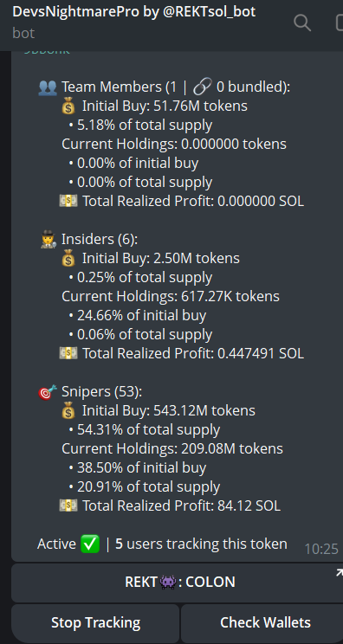
Task: Click banknote icon beside 0.447491 SOL profit
Action: click(68, 353)
